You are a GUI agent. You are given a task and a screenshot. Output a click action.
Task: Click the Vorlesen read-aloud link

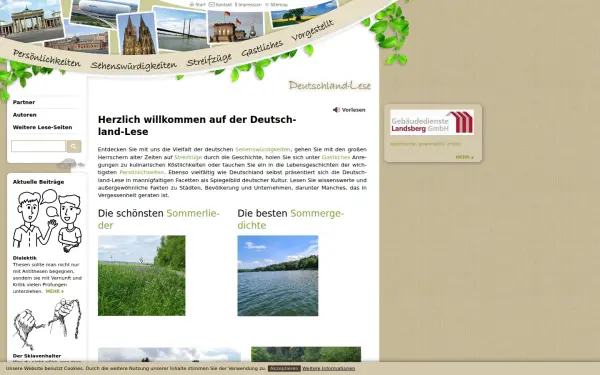tap(353, 110)
